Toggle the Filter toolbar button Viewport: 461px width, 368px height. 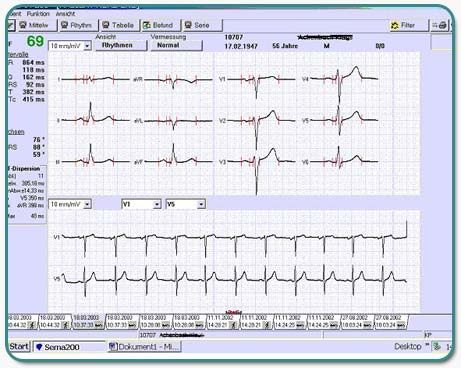409,25
